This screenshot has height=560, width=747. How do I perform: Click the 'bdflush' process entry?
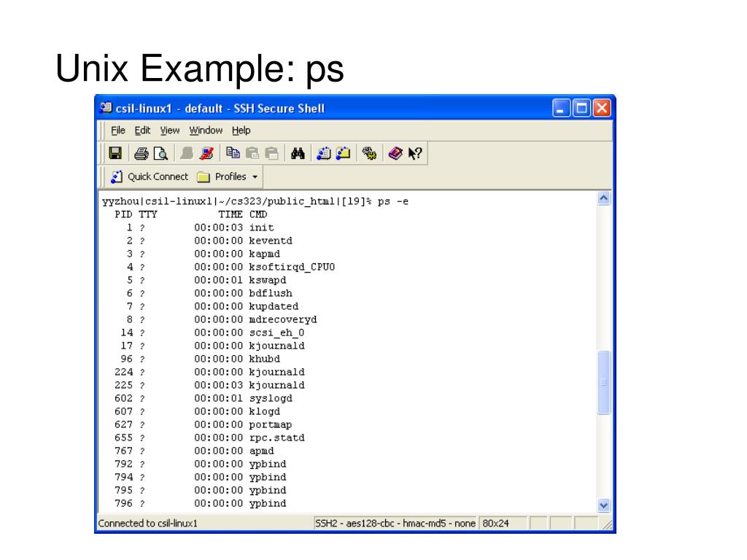point(271,293)
